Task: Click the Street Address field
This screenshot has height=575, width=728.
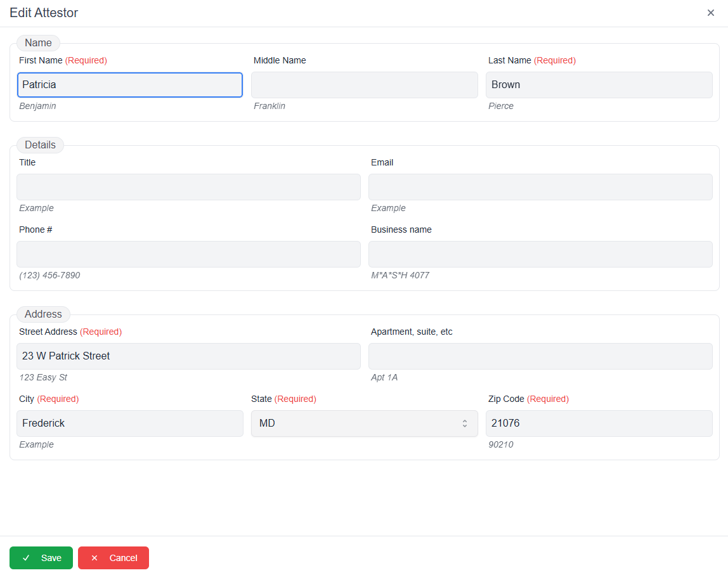Action: click(188, 356)
